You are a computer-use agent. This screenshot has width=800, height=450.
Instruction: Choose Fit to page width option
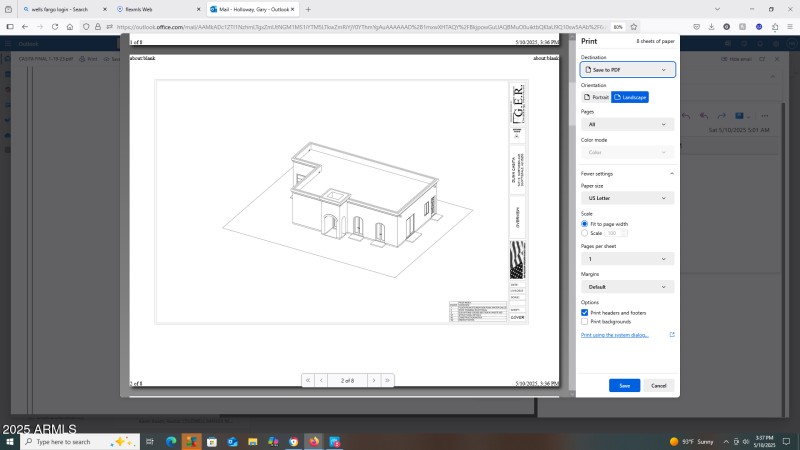(x=585, y=224)
